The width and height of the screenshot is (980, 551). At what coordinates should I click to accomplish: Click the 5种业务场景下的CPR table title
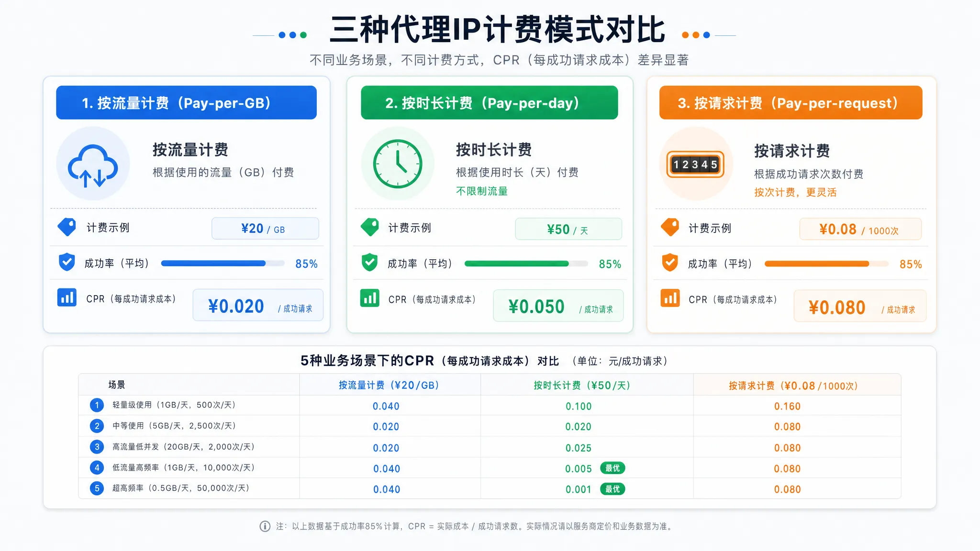[430, 361]
